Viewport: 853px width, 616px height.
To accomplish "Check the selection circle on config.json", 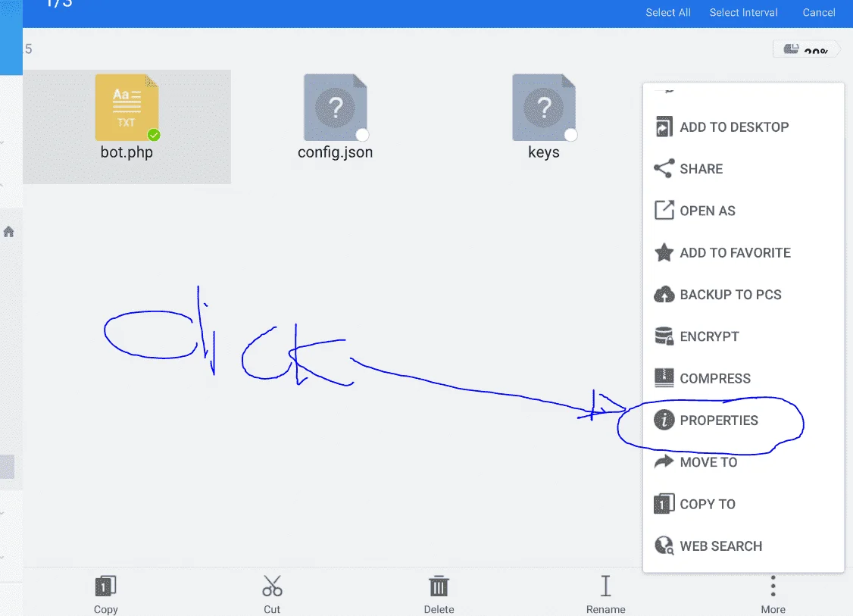I will [362, 134].
